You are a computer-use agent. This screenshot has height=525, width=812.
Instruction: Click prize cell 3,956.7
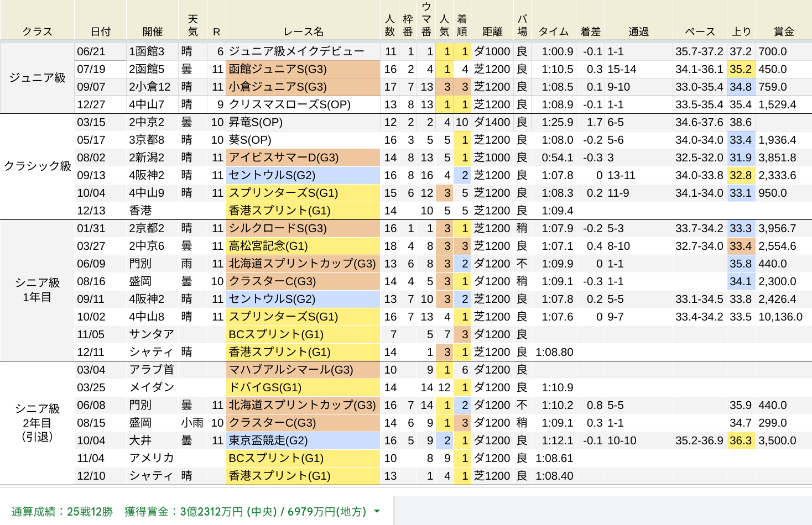[783, 228]
